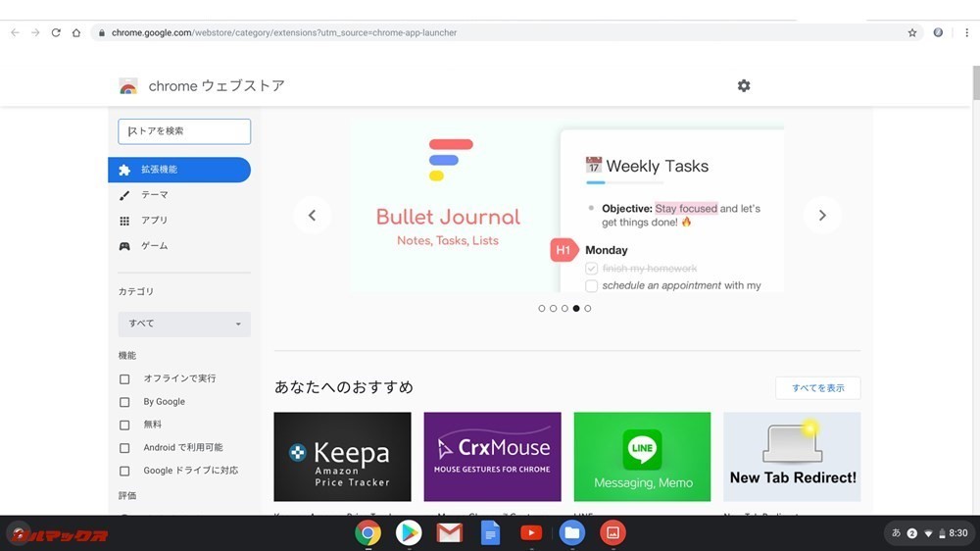Open Files app in shelf
This screenshot has width=980, height=551.
572,533
